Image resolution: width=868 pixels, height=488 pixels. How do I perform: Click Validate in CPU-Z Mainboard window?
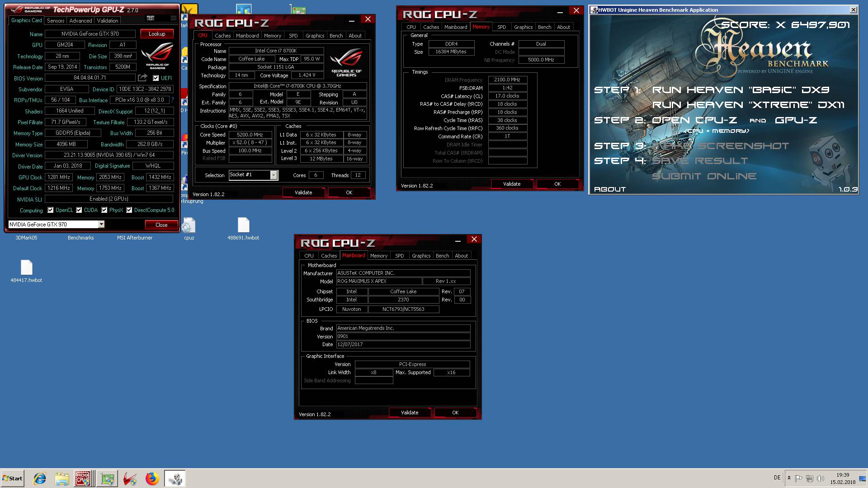click(x=410, y=413)
